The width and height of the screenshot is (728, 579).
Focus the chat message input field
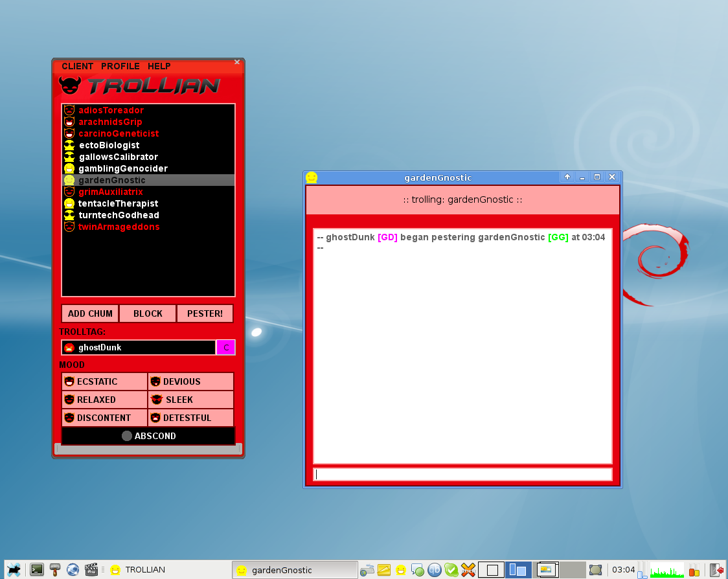[x=462, y=475]
